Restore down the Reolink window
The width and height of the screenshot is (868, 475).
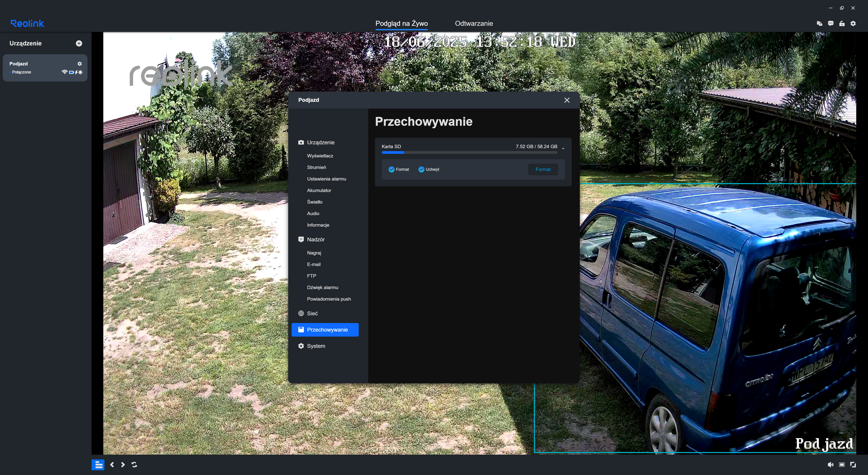tap(842, 8)
